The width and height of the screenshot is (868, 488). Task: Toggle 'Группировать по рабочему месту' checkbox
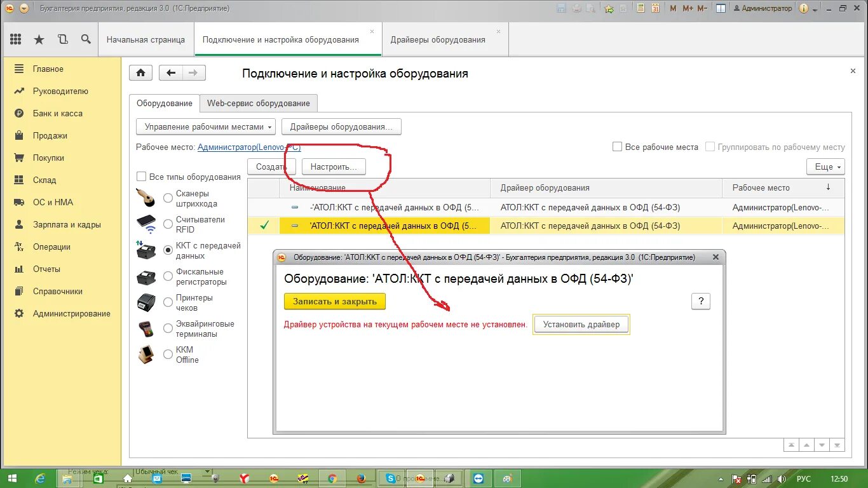pos(710,147)
